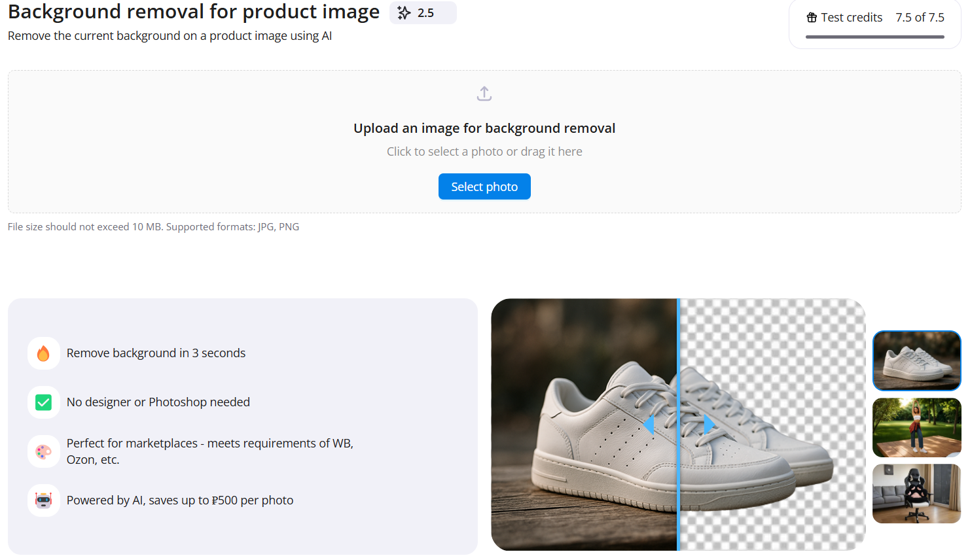The height and width of the screenshot is (560, 970).
Task: Click the Test credits progress bar
Action: coord(874,37)
